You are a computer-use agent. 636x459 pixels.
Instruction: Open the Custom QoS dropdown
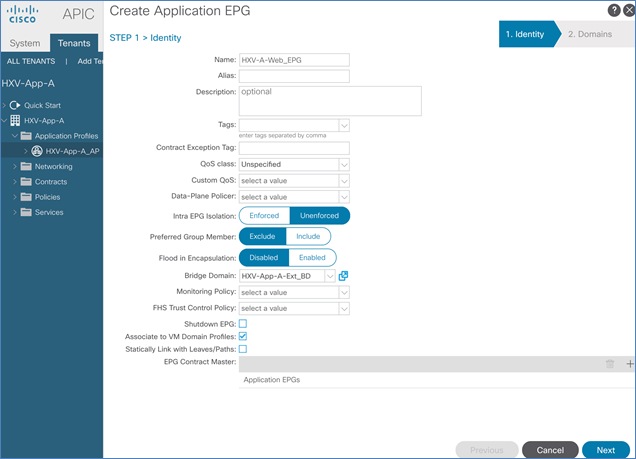[x=344, y=181]
